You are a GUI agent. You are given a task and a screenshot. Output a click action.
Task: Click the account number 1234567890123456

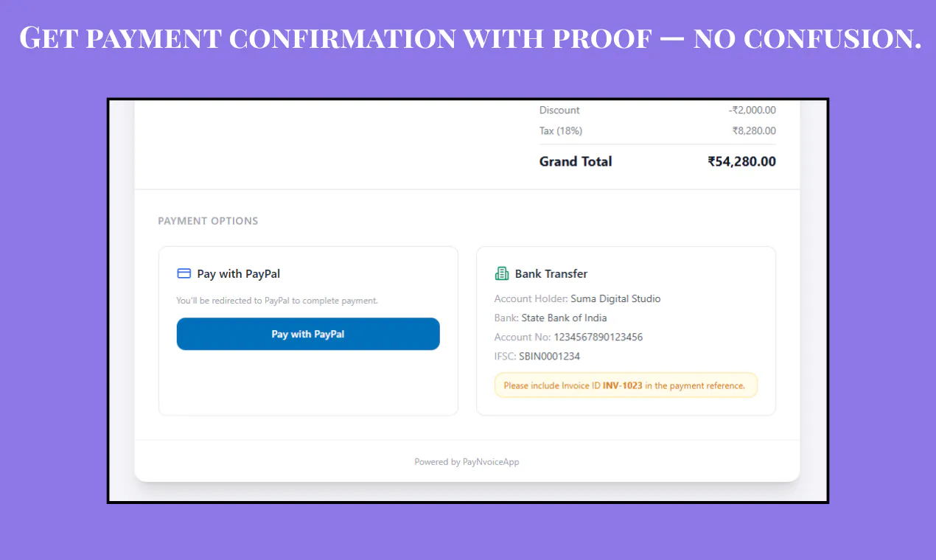tap(598, 337)
